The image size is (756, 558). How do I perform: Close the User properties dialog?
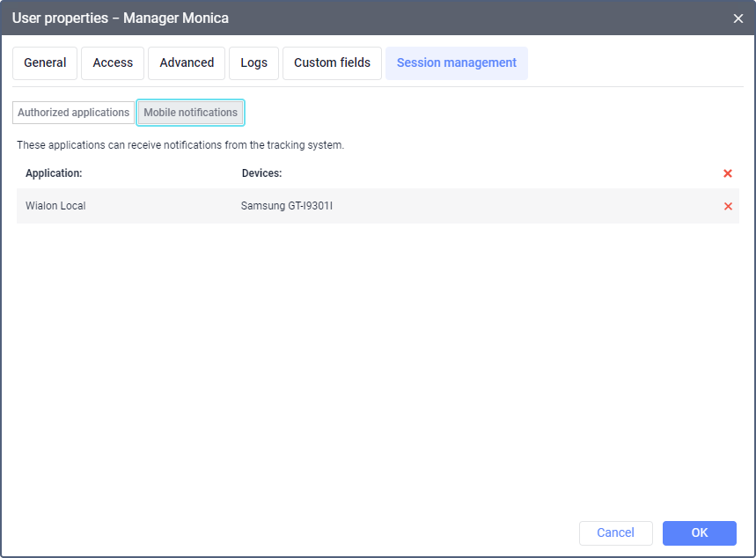[x=738, y=18]
